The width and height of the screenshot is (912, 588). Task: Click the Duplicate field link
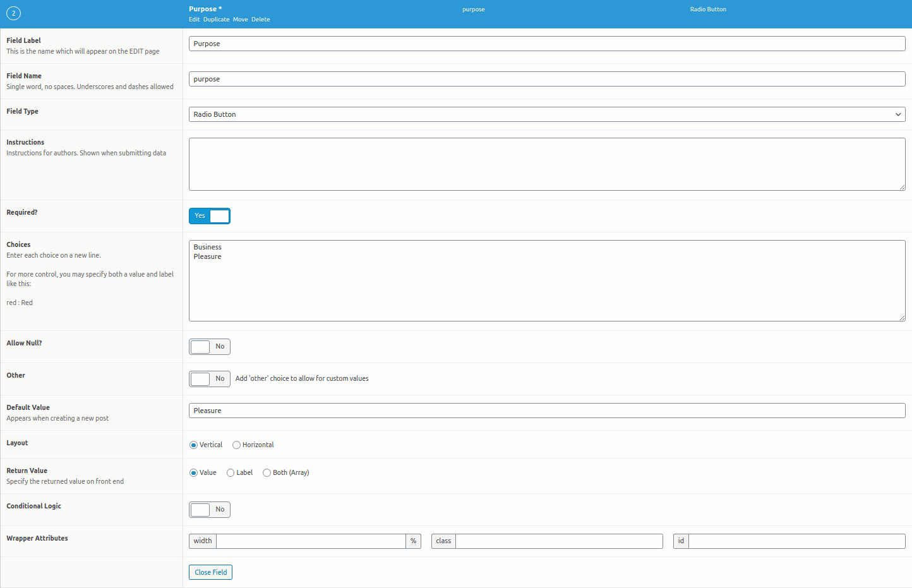tap(216, 19)
